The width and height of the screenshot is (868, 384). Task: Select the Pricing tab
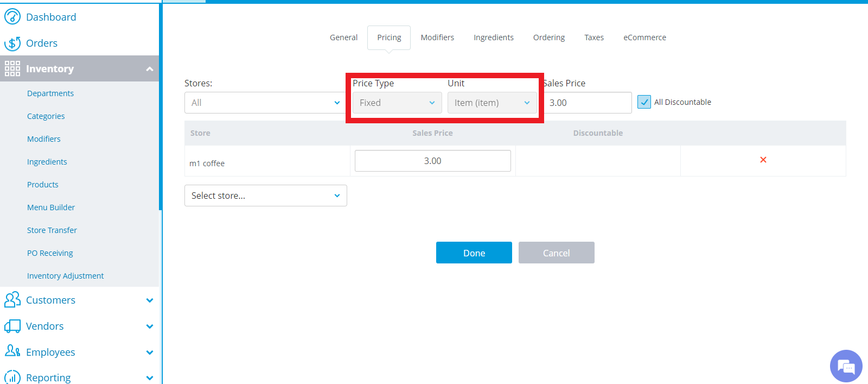tap(389, 37)
